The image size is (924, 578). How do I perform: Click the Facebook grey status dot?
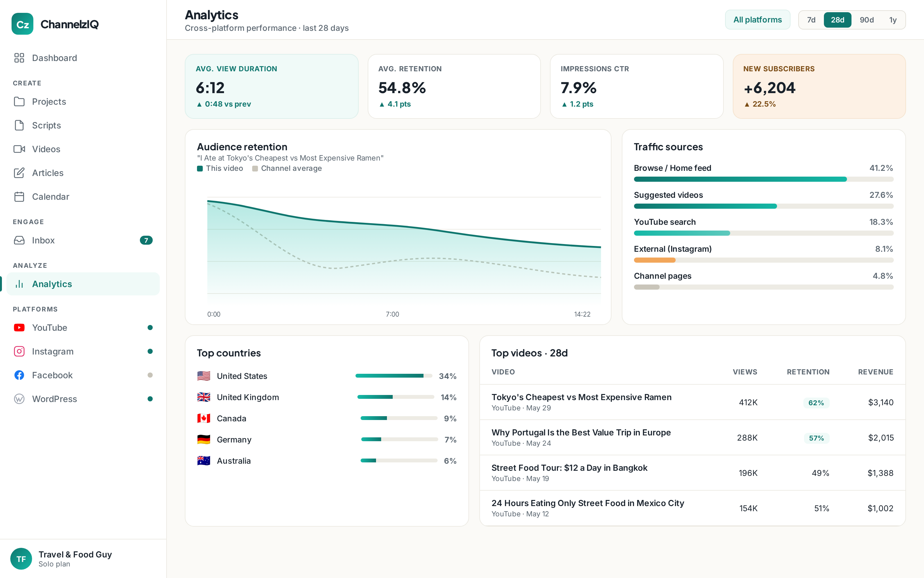pos(150,375)
